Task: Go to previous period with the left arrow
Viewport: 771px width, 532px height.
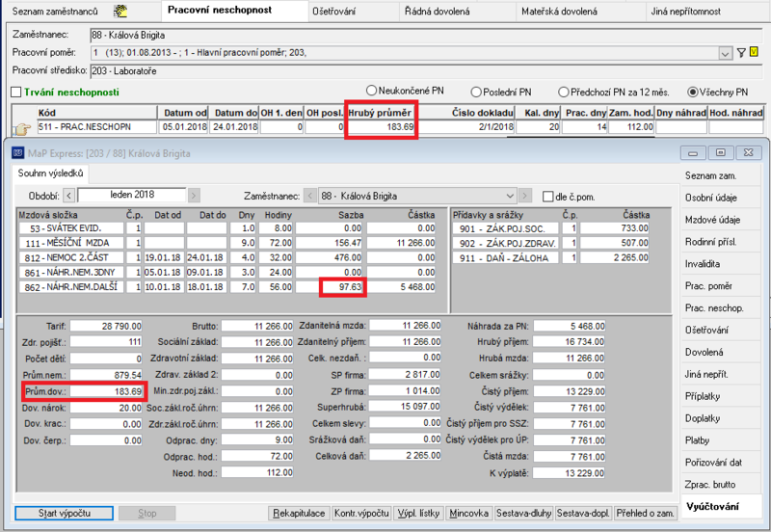Action: [68, 196]
